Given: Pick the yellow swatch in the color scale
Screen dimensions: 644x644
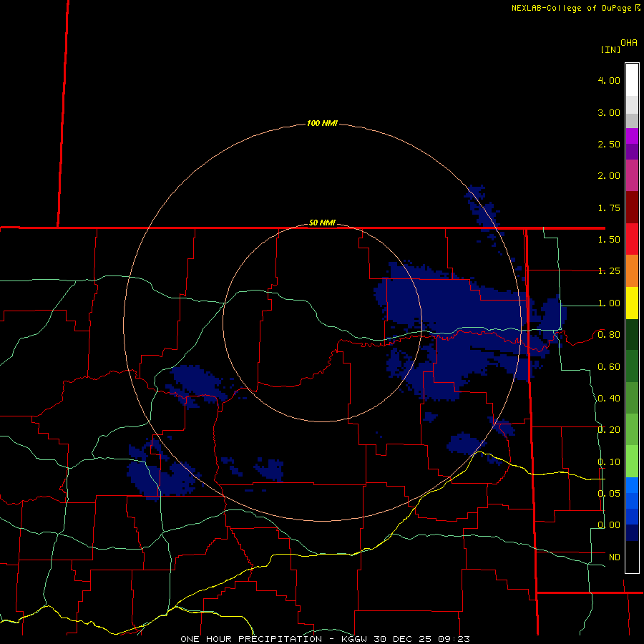Looking at the screenshot, I should (632, 303).
